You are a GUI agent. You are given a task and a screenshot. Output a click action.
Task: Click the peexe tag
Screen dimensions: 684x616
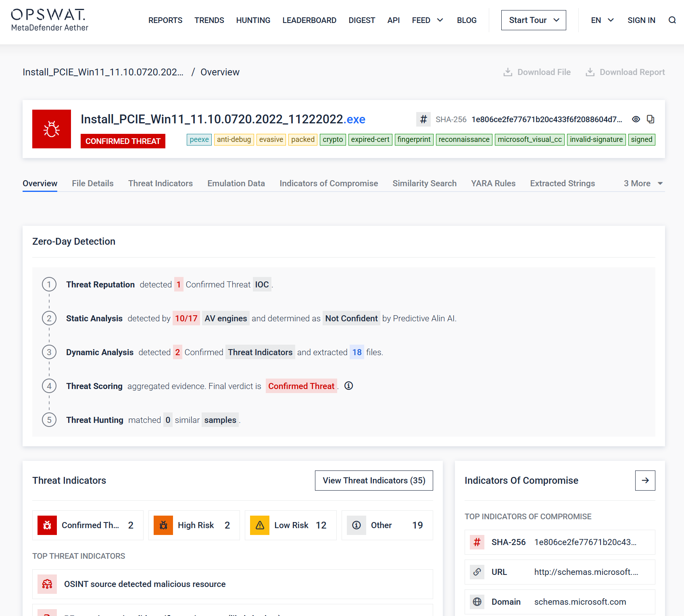click(199, 139)
